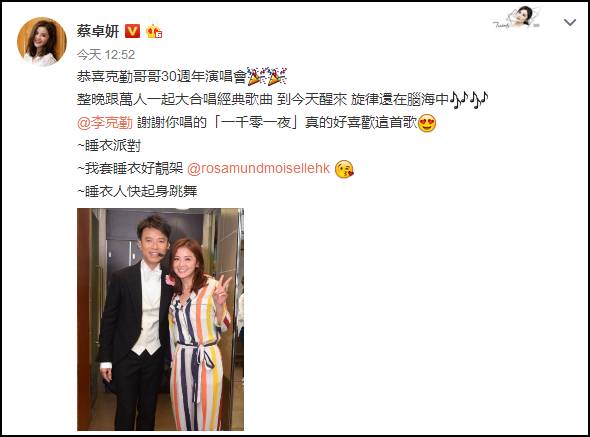
Task: Open the @李克勤 mention link
Action: [x=105, y=123]
